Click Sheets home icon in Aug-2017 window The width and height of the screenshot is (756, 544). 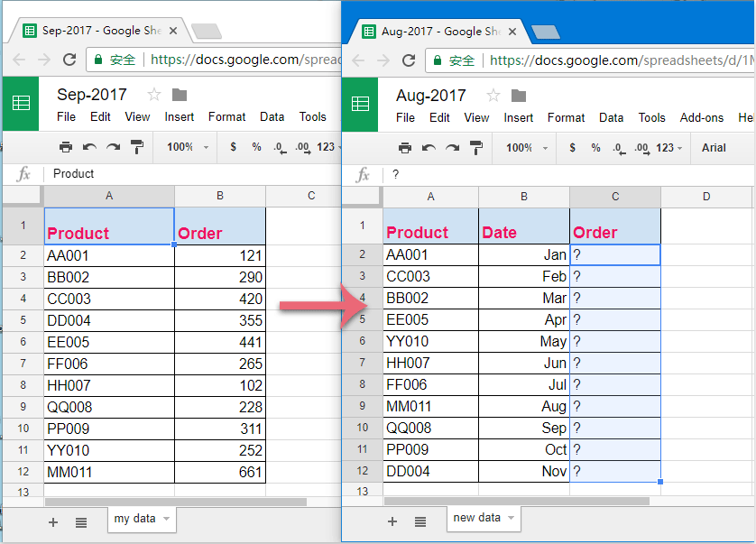[361, 103]
